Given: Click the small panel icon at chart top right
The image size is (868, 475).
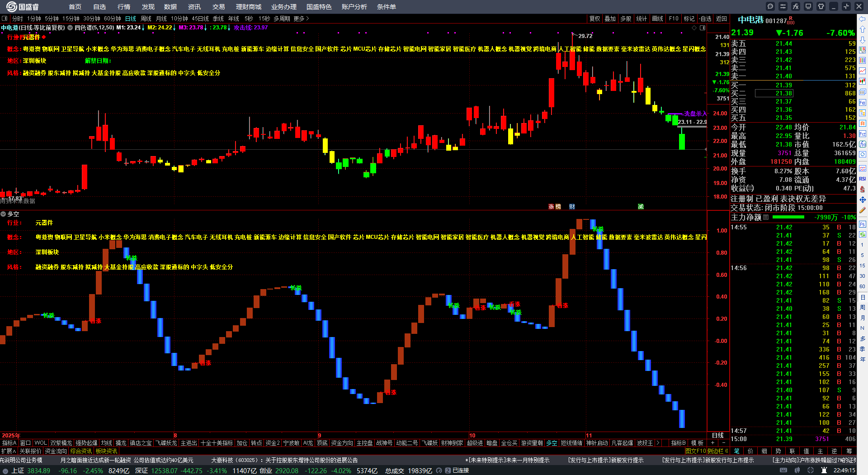Looking at the screenshot, I should click(703, 28).
